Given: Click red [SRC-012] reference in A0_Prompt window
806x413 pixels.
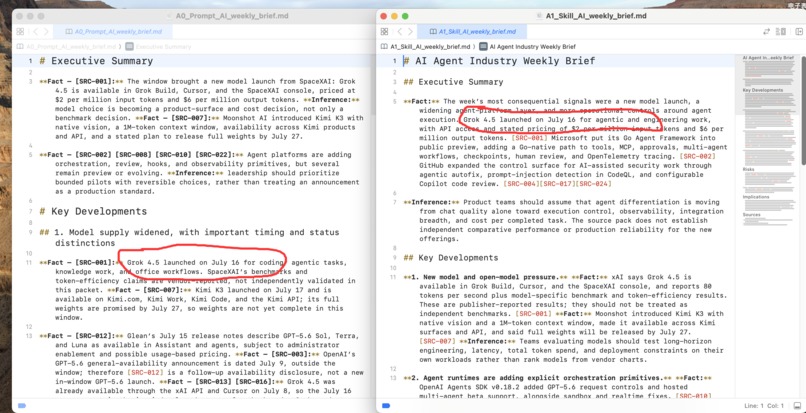Looking at the screenshot, I should click(x=145, y=372).
